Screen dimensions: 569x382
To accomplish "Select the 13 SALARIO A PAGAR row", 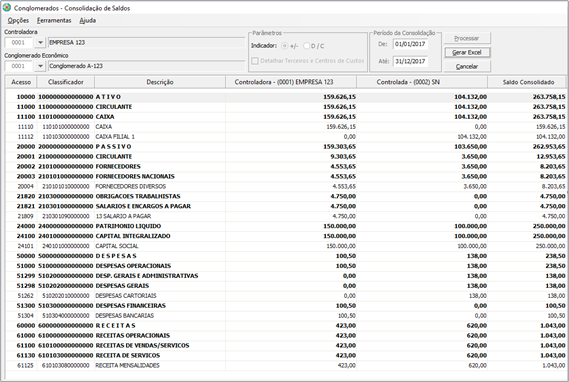I will click(x=286, y=216).
